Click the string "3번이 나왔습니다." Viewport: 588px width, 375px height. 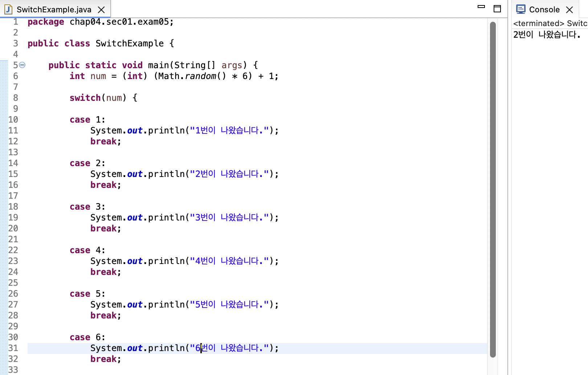229,218
